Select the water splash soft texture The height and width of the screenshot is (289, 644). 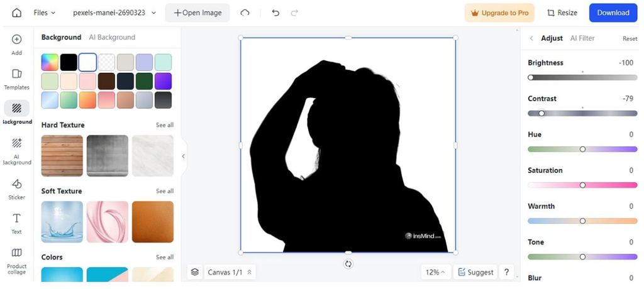tap(62, 222)
